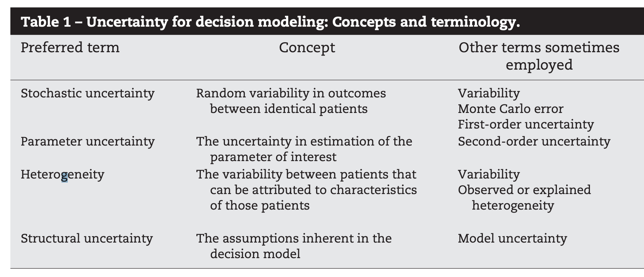Select the 'Preferred term' column header
Viewport: 644px width, 277px height.
point(70,48)
